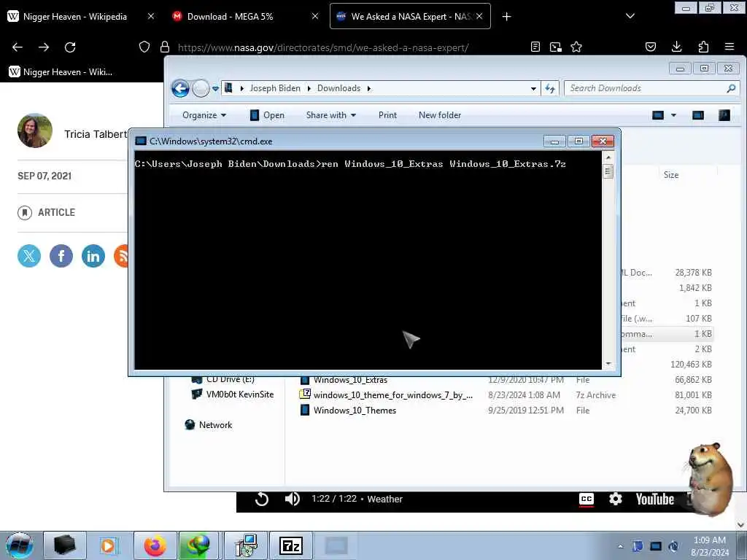Viewport: 747px width, 560px height.
Task: Select Windows_10_Themes file
Action: [355, 410]
